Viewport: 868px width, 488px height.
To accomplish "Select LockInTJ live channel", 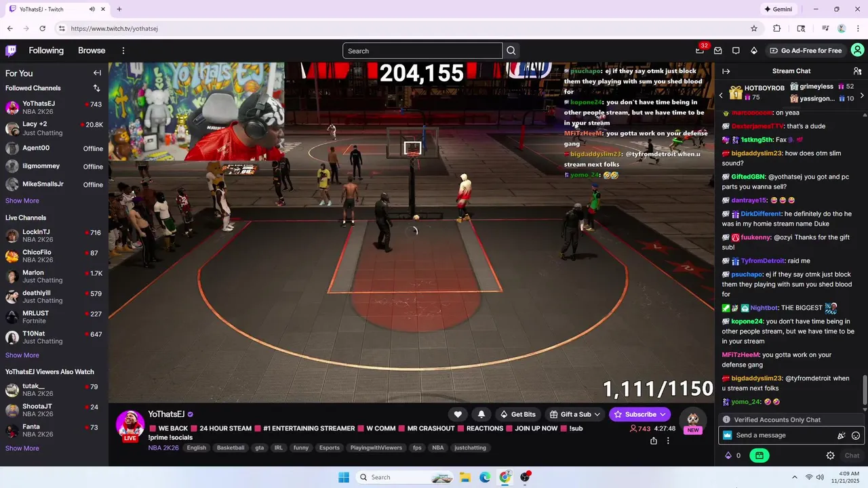I will [x=54, y=236].
